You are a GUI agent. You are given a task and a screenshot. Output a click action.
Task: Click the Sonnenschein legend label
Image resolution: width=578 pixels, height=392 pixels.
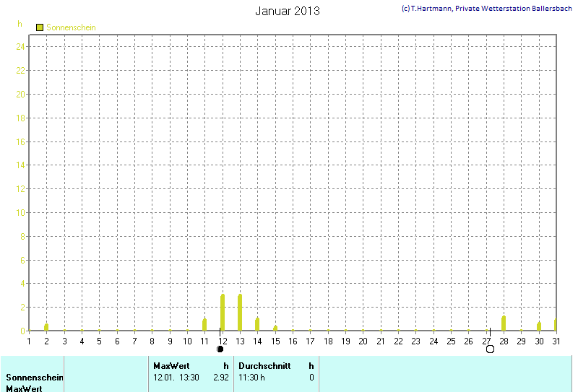click(x=71, y=27)
